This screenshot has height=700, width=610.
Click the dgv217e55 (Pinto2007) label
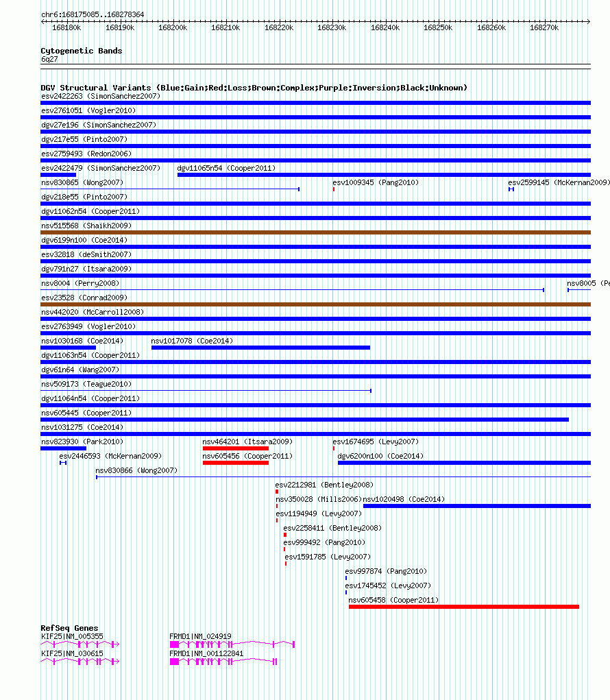(84, 139)
